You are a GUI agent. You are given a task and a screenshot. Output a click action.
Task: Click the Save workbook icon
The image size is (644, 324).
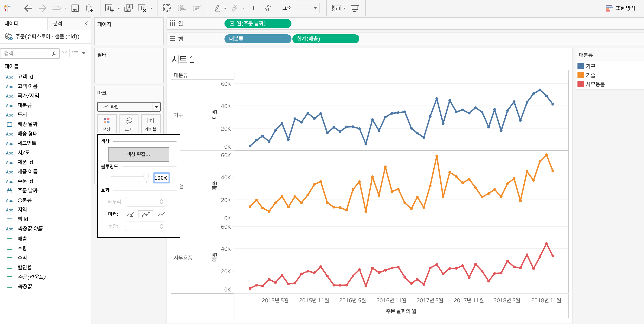point(75,8)
